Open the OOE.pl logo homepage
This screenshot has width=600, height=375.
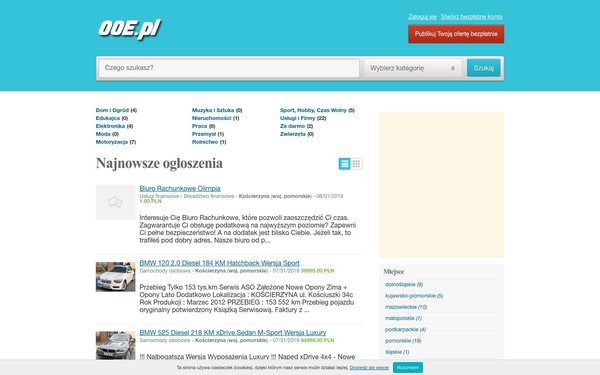130,29
